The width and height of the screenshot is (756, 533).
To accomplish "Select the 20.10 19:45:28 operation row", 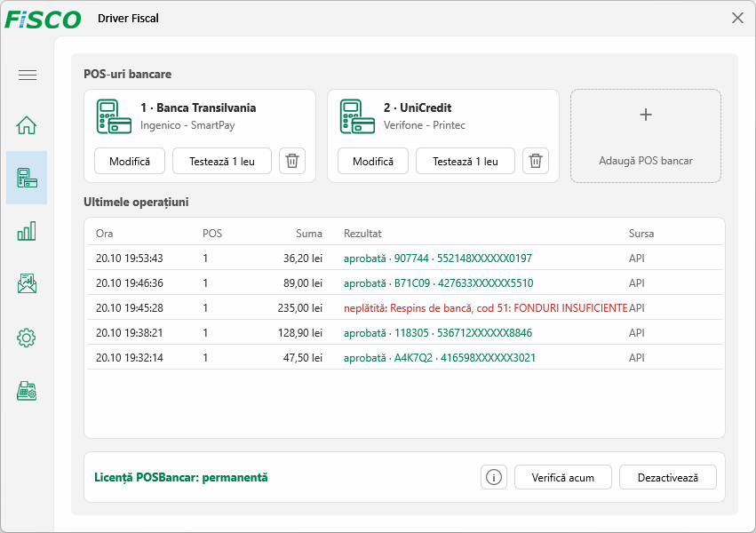I will pyautogui.click(x=404, y=308).
